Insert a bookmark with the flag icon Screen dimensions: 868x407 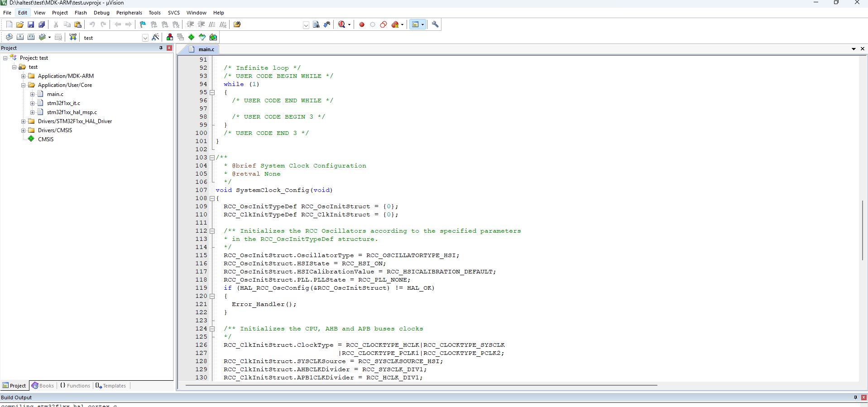[143, 24]
